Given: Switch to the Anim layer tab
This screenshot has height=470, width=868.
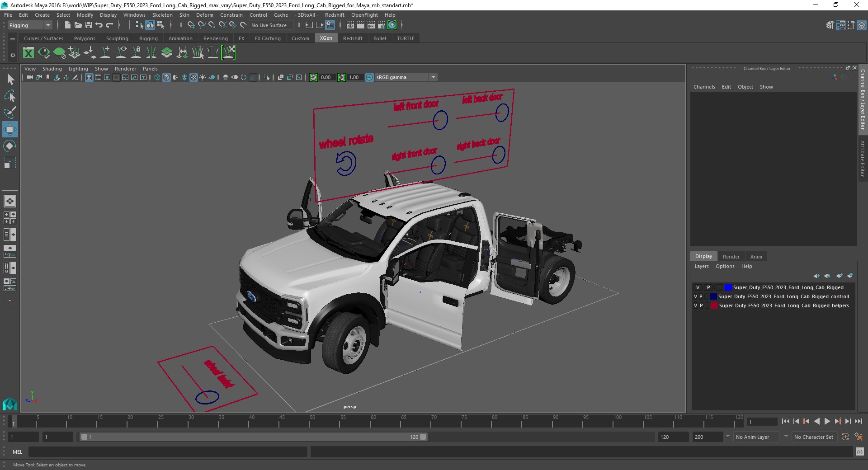Looking at the screenshot, I should click(x=756, y=257).
